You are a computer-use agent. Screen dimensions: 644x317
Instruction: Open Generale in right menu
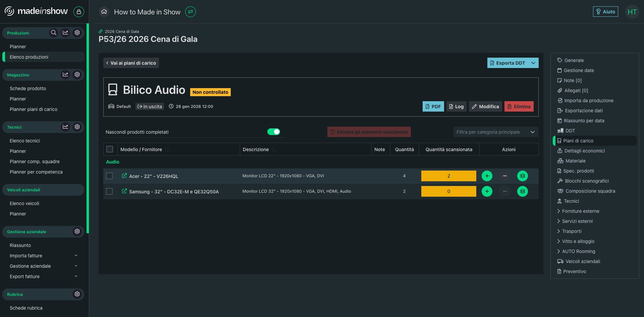click(x=571, y=60)
